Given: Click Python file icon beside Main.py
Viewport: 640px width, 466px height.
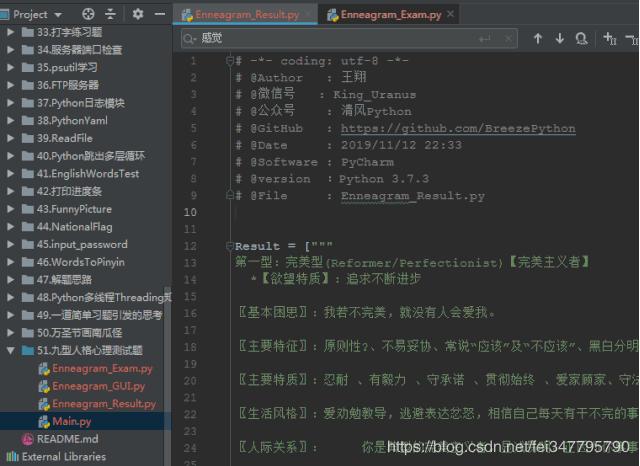Looking at the screenshot, I should 44,422.
